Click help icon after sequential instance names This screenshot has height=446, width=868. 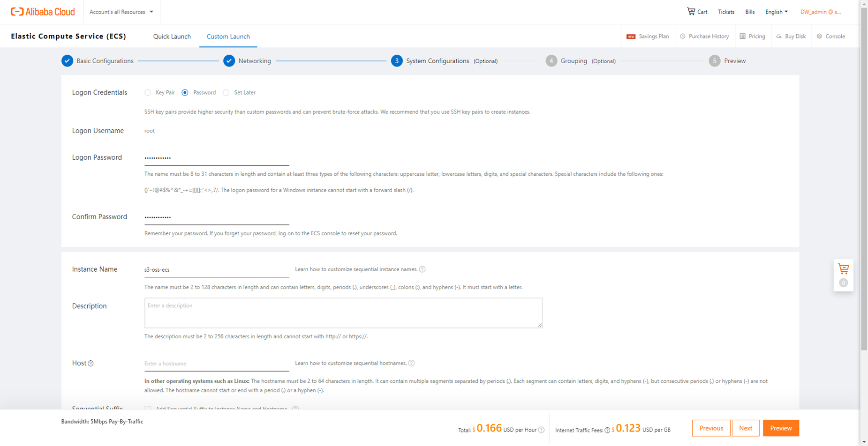coord(422,269)
